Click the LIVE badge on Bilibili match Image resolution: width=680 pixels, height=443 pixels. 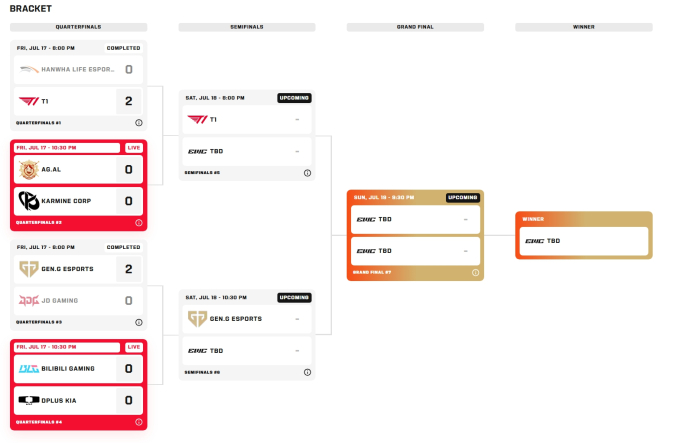pyautogui.click(x=134, y=347)
